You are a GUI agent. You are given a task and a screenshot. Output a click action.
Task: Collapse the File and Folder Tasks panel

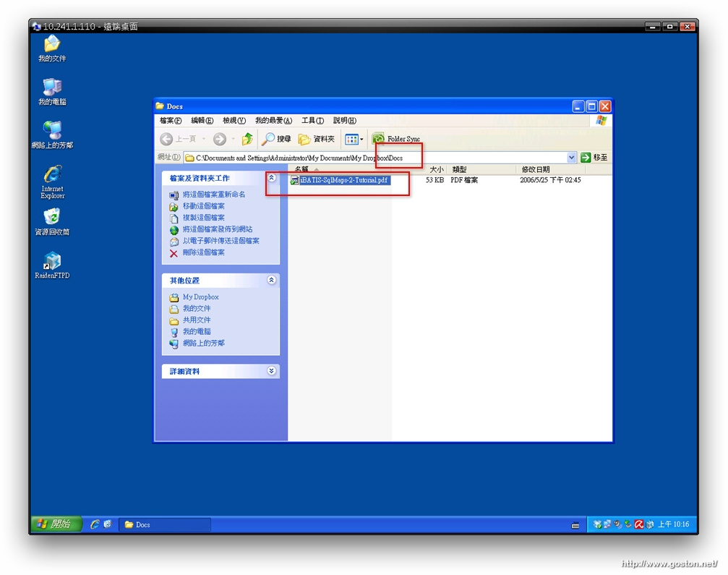point(272,178)
